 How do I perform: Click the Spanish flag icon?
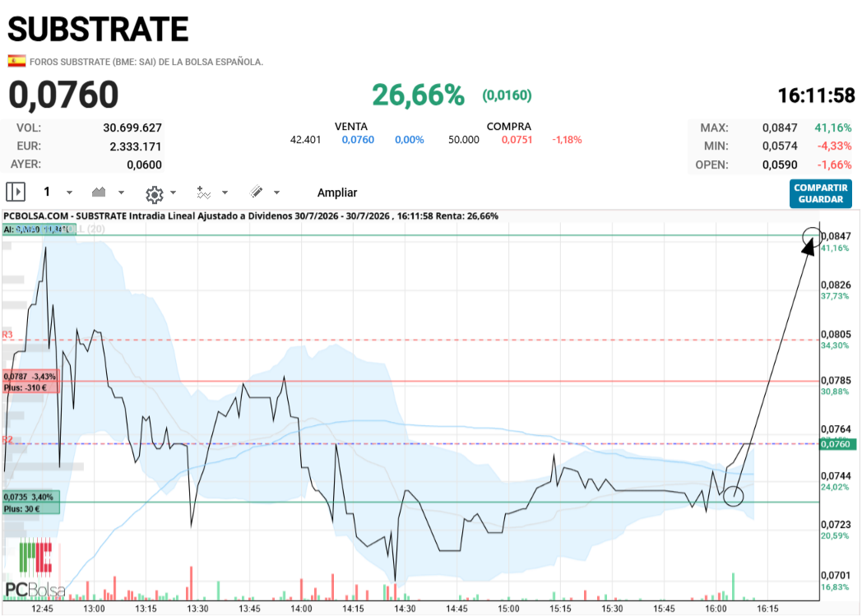(16, 61)
